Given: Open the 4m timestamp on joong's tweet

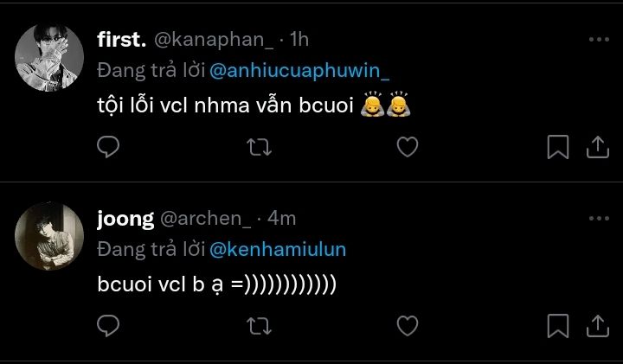Looking at the screenshot, I should pos(282,219).
